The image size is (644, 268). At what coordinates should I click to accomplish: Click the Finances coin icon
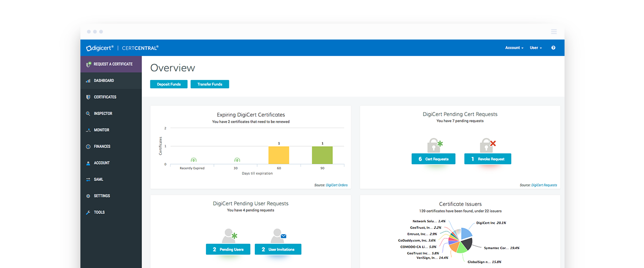(x=88, y=147)
